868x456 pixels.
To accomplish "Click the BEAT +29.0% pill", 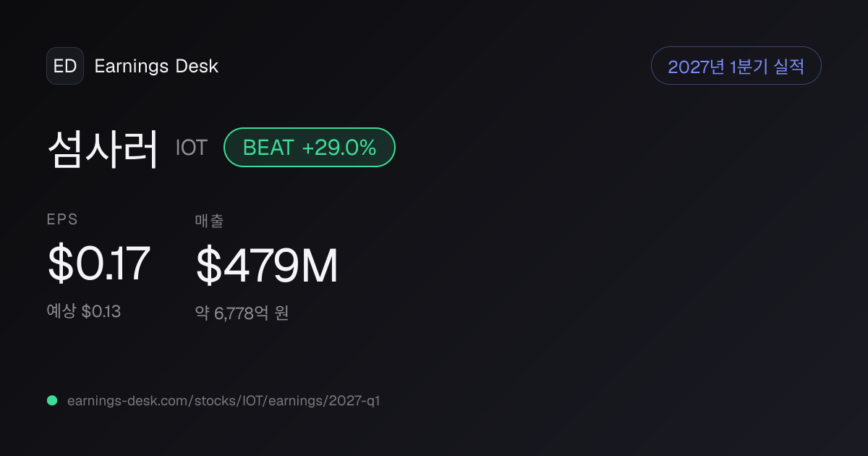I will click(x=310, y=148).
